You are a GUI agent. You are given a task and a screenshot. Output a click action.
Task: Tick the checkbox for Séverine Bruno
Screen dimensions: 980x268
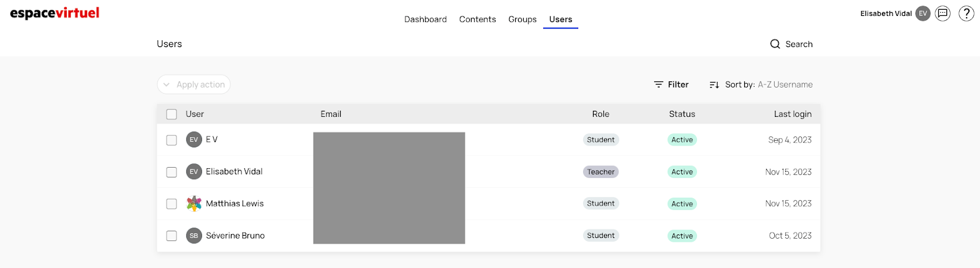tap(171, 236)
